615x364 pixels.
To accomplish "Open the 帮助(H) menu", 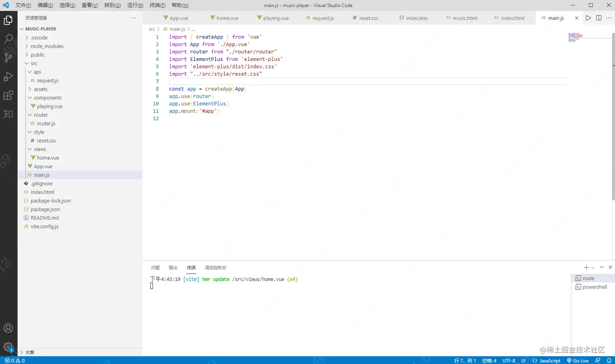I will (180, 5).
